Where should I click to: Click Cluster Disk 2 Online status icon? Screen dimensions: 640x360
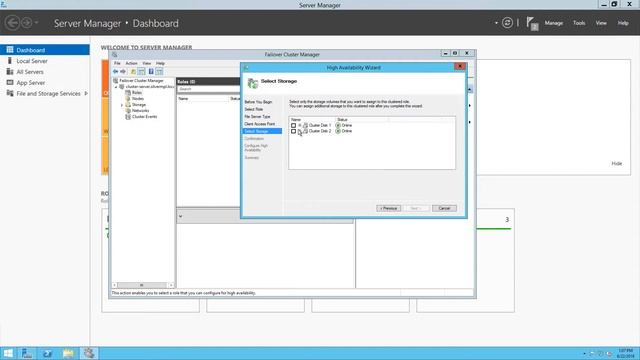[338, 131]
